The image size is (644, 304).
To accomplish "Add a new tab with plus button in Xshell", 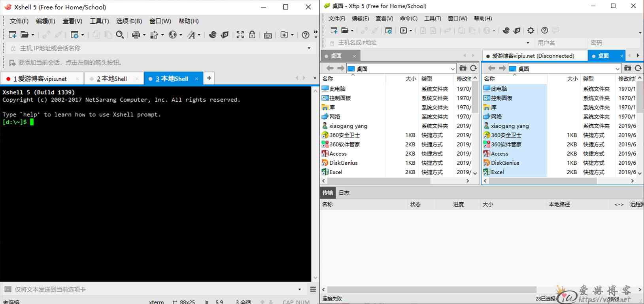I will click(209, 78).
